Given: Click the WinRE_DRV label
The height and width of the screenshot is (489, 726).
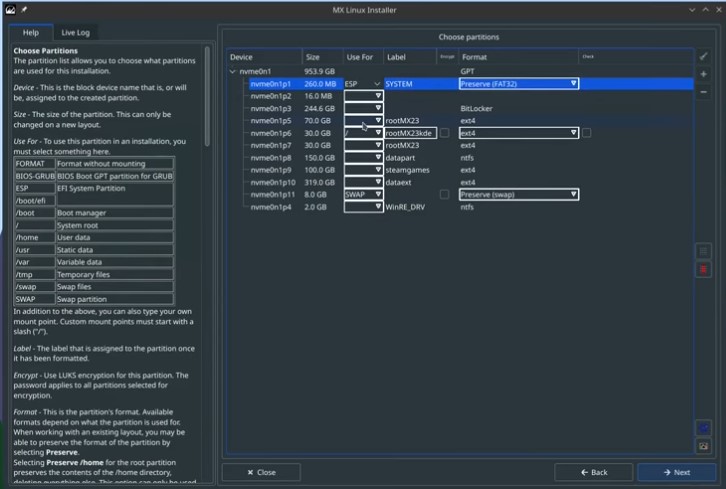Looking at the screenshot, I should coord(405,207).
